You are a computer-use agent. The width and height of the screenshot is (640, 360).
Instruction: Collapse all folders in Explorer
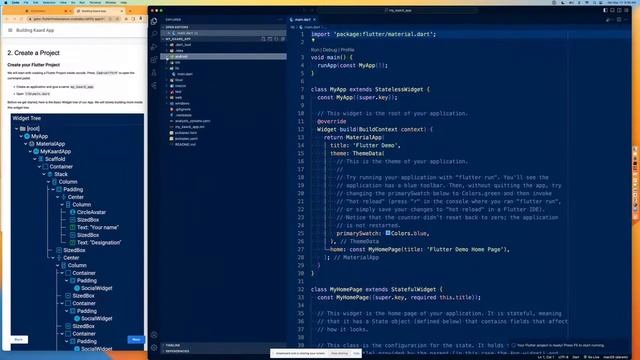point(283,39)
